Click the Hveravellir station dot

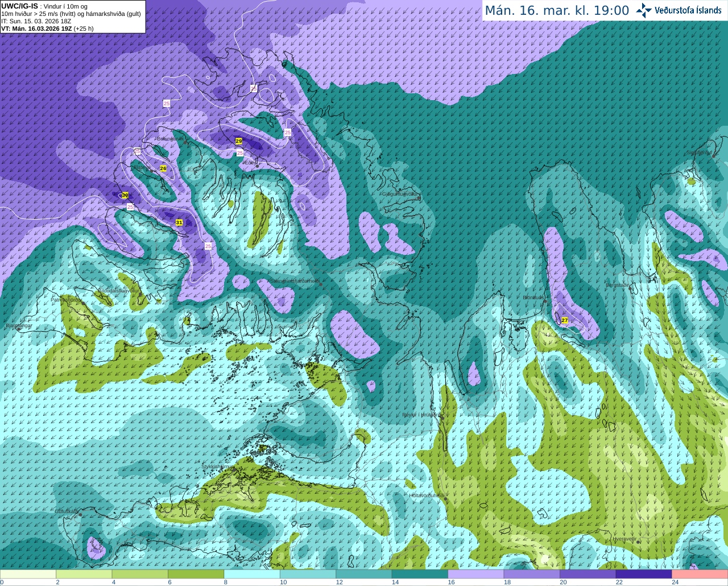pyautogui.click(x=639, y=542)
